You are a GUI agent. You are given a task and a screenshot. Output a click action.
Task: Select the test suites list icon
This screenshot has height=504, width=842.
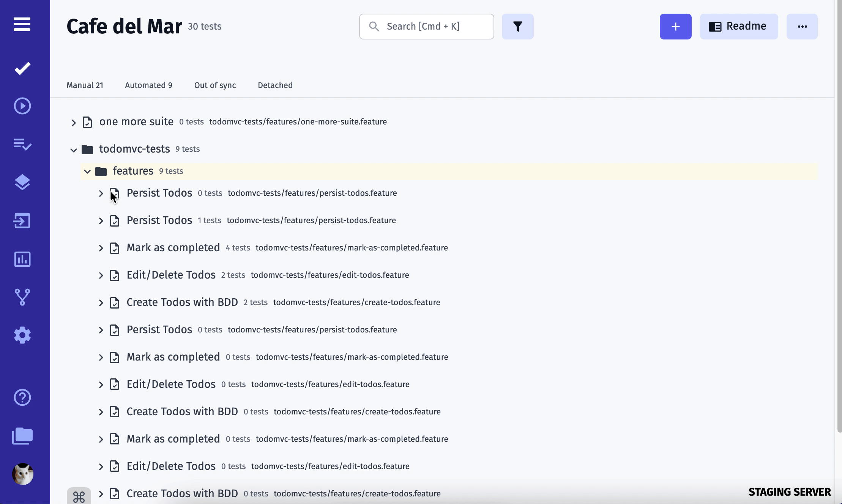pos(22,145)
